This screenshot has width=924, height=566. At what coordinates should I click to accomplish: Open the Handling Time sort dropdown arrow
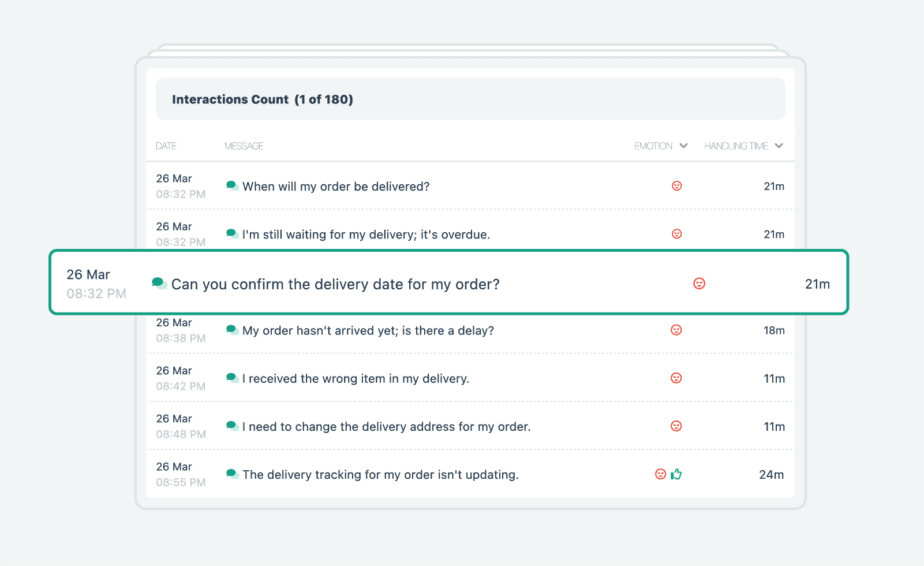point(779,146)
